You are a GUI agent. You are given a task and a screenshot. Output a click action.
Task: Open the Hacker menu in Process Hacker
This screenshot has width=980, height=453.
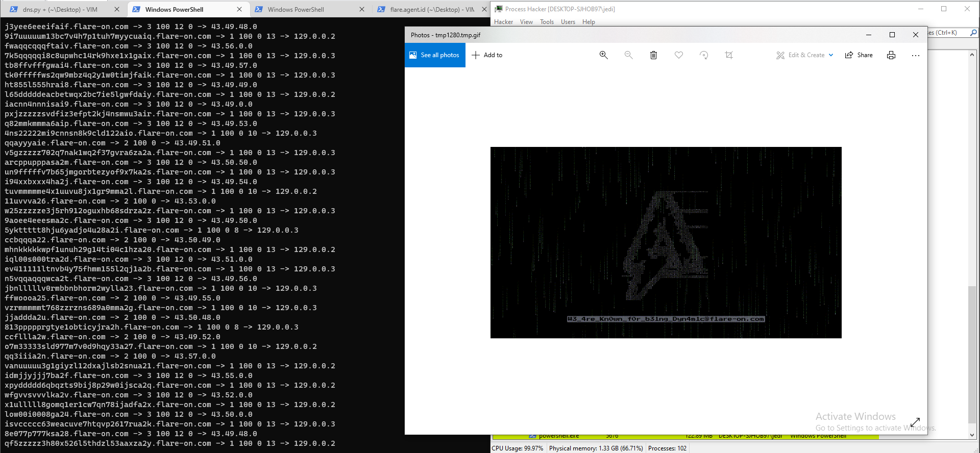pyautogui.click(x=503, y=22)
